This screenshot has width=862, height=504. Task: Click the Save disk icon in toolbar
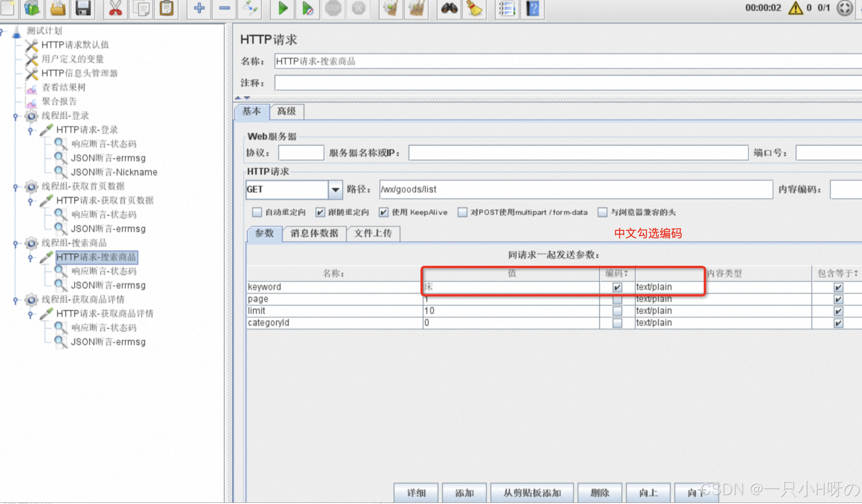click(x=83, y=8)
